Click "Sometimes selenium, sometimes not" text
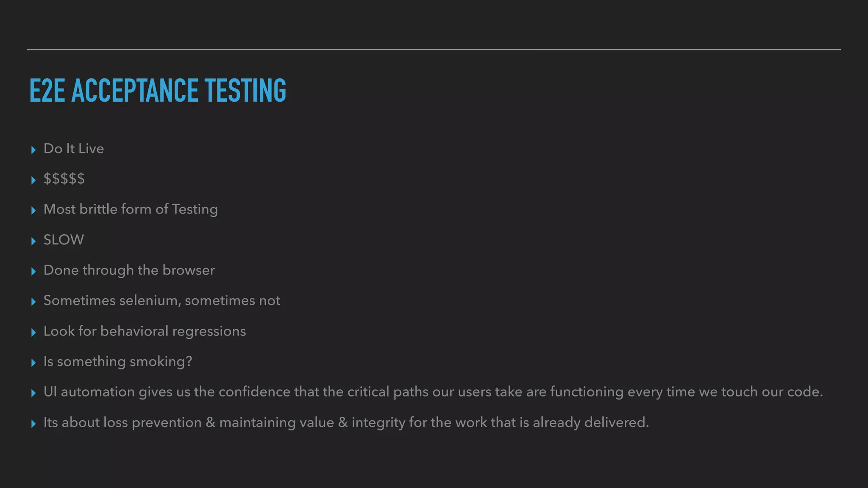Image resolution: width=868 pixels, height=488 pixels. (162, 300)
